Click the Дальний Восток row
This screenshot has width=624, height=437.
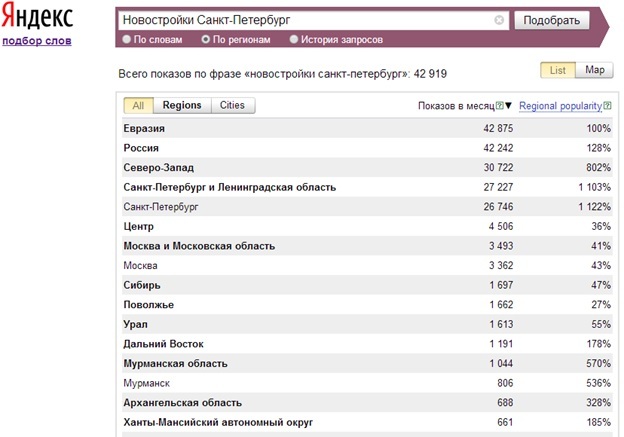pyautogui.click(x=367, y=344)
